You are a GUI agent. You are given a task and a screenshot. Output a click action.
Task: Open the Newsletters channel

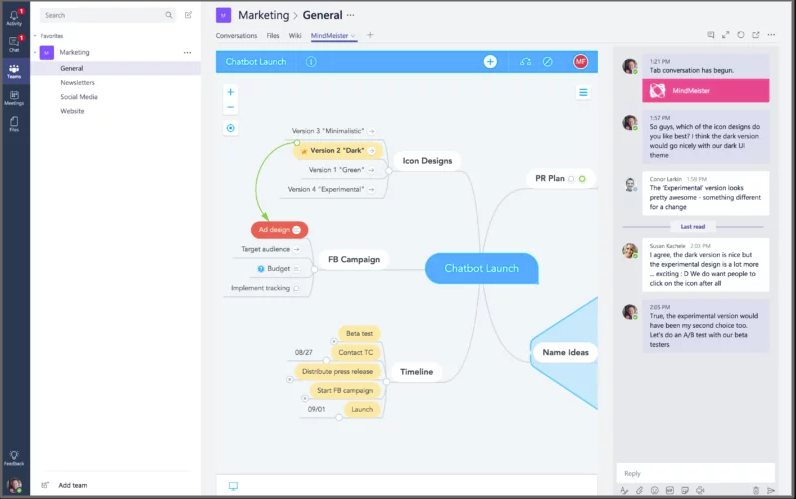78,83
